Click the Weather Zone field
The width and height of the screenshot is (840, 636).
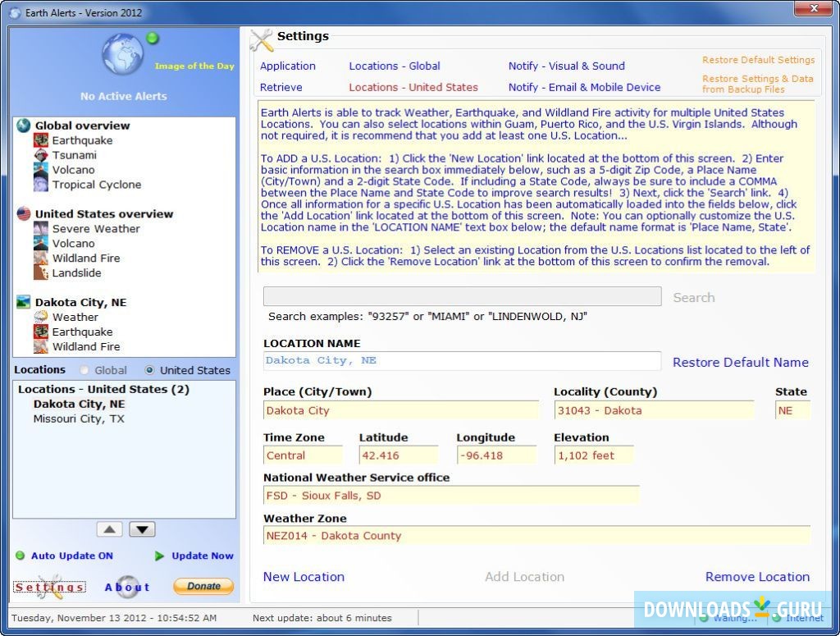[x=536, y=535]
